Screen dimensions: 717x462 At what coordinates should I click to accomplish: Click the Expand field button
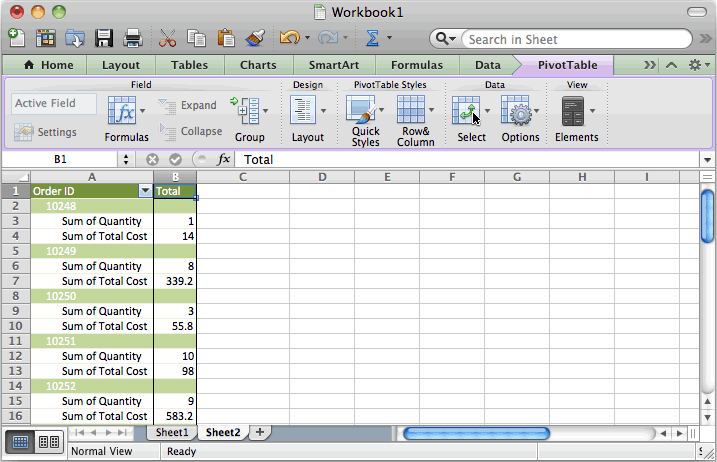point(187,105)
